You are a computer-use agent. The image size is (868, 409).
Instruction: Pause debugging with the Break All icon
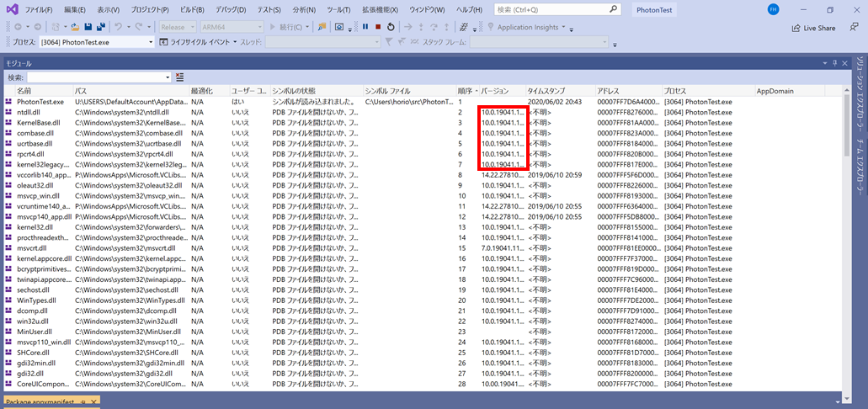(365, 27)
